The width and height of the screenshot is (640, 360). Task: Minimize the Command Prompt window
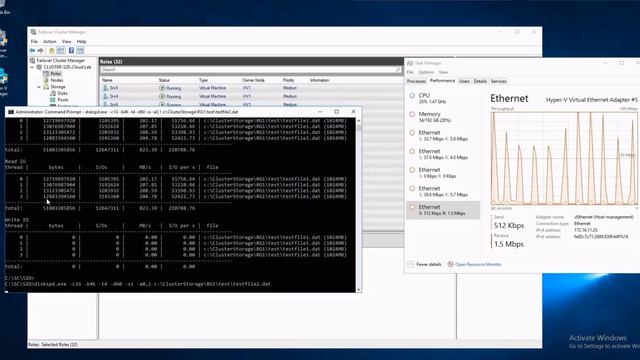tap(320, 111)
